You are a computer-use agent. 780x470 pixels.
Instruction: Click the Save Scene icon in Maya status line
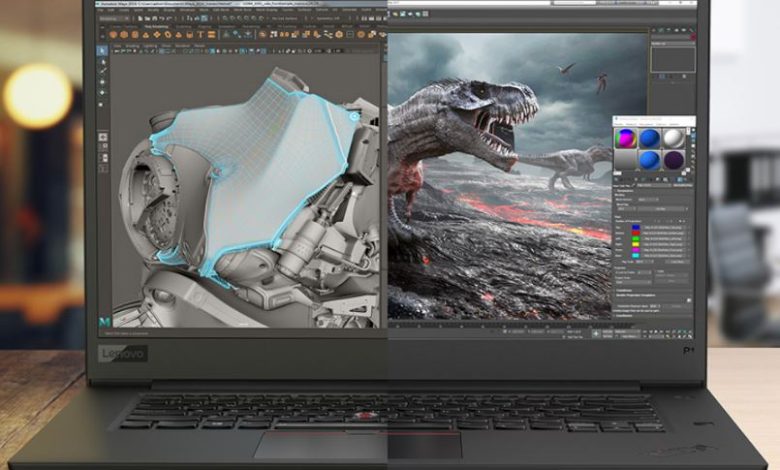tap(155, 18)
